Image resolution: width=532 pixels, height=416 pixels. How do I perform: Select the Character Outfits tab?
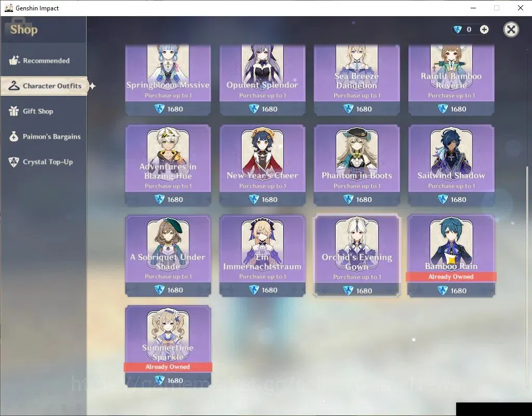(x=44, y=86)
